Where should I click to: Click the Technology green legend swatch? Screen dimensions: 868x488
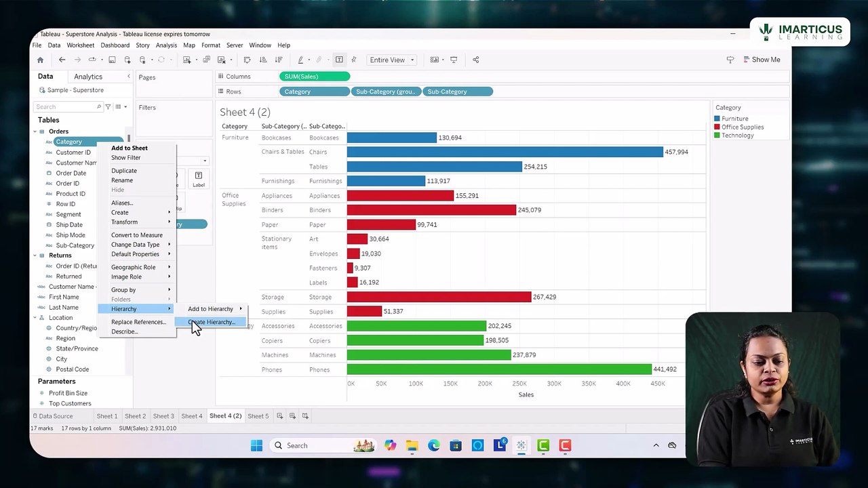(x=717, y=136)
